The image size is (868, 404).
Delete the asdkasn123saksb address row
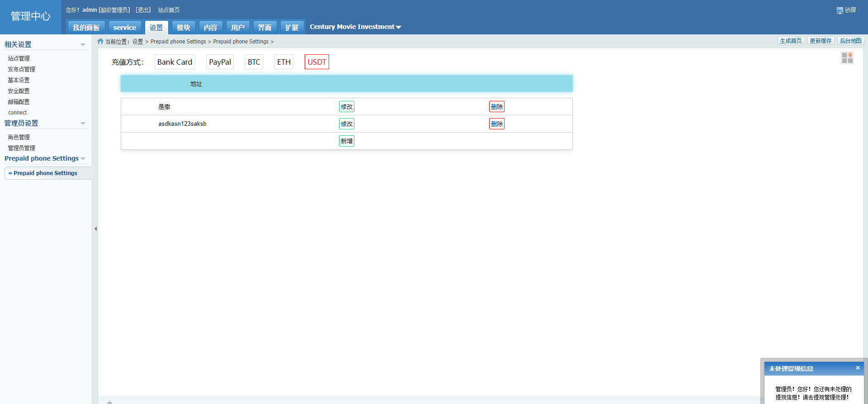[497, 124]
